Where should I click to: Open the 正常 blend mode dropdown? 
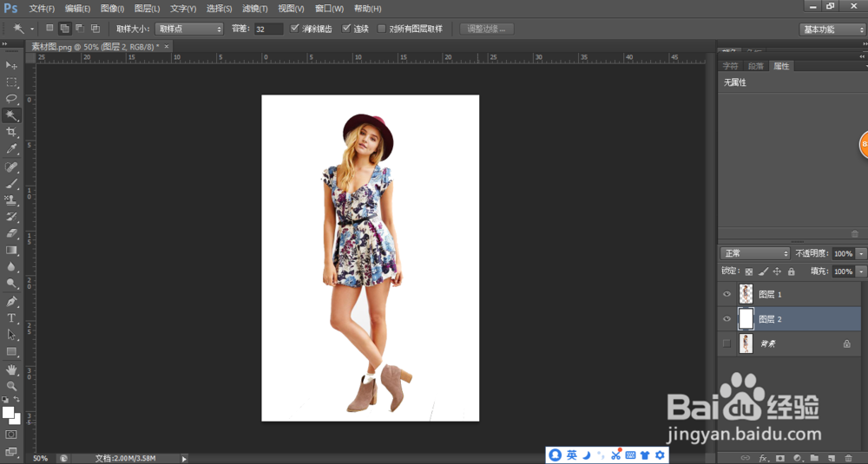pos(754,253)
